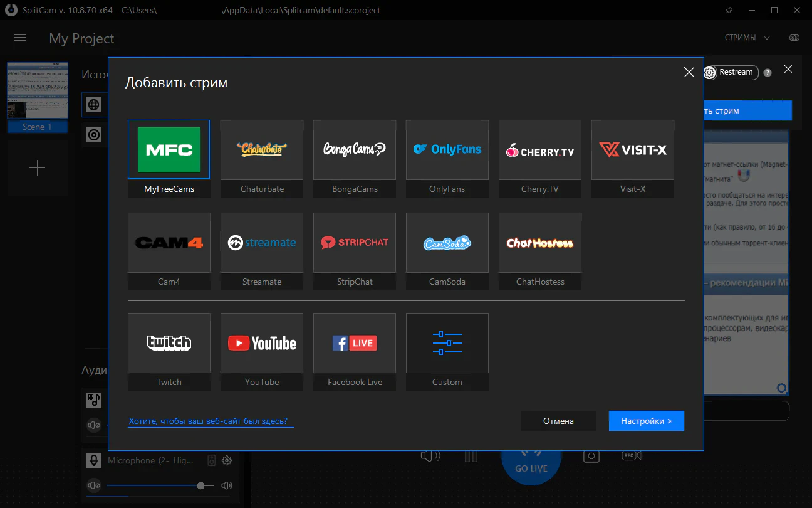Toggle the REC recording button
This screenshot has width=812, height=508.
[630, 456]
